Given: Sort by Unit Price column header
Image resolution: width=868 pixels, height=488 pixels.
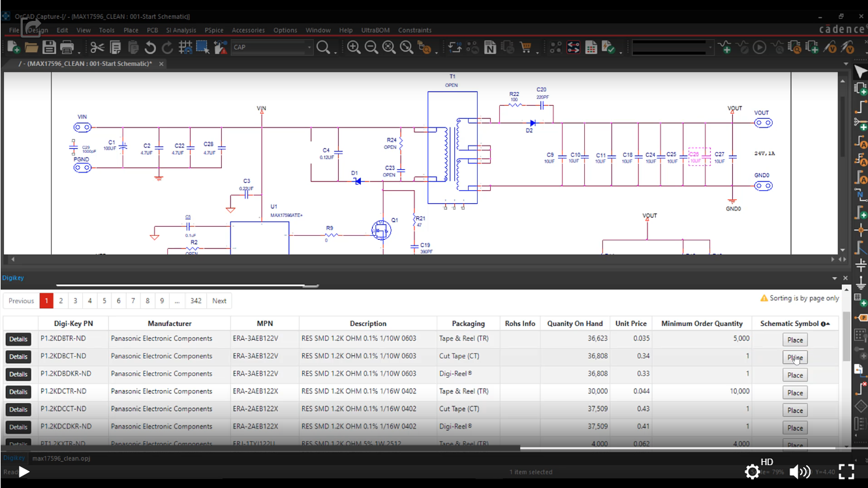Looking at the screenshot, I should (x=630, y=323).
